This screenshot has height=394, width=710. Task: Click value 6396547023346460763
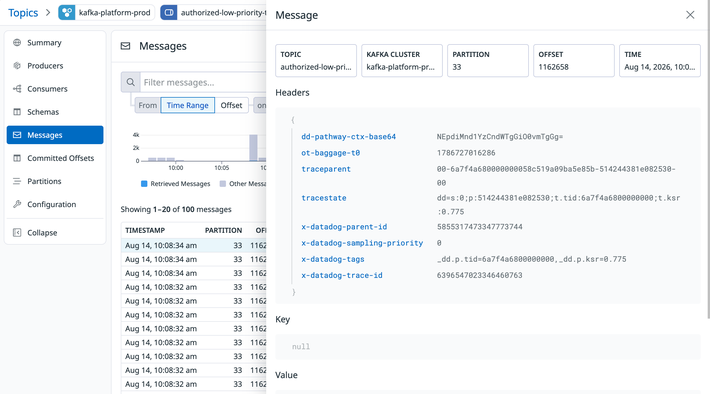coord(480,275)
